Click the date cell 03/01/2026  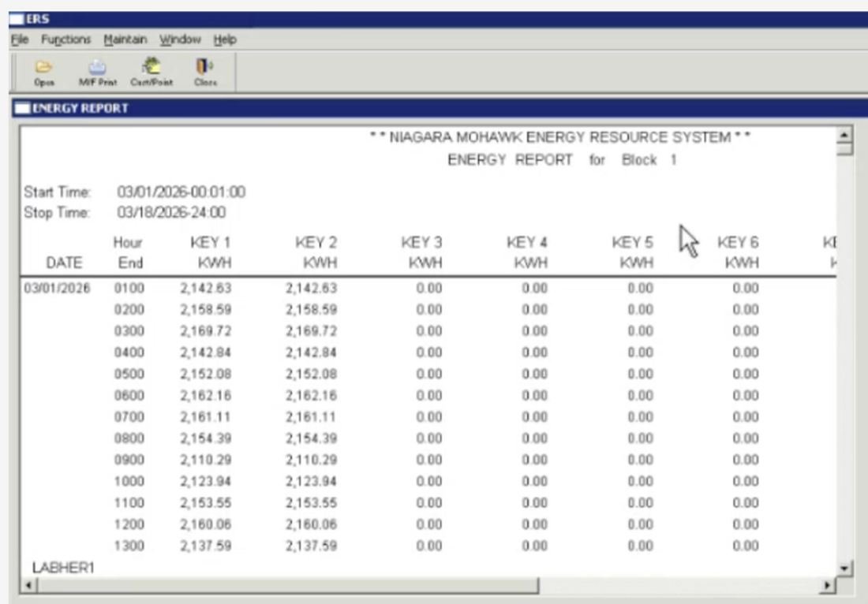pos(57,288)
